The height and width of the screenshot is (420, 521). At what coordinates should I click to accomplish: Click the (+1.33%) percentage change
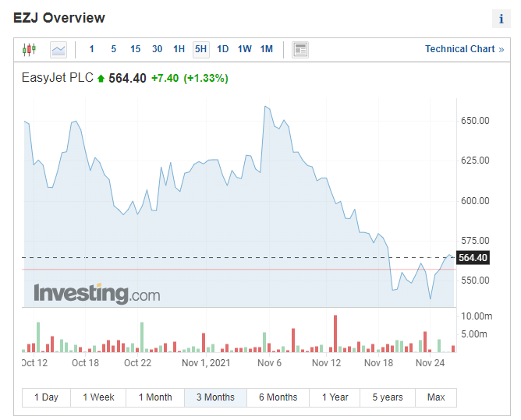pyautogui.click(x=206, y=79)
